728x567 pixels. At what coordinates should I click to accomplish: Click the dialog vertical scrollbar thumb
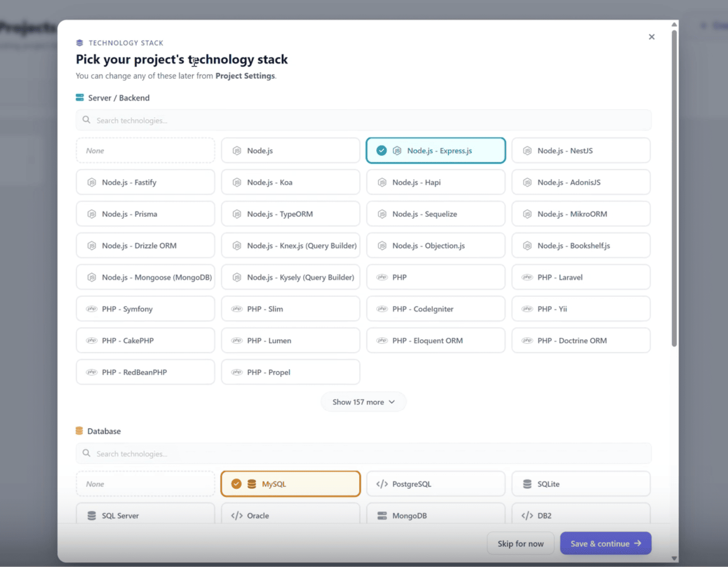[x=674, y=188]
